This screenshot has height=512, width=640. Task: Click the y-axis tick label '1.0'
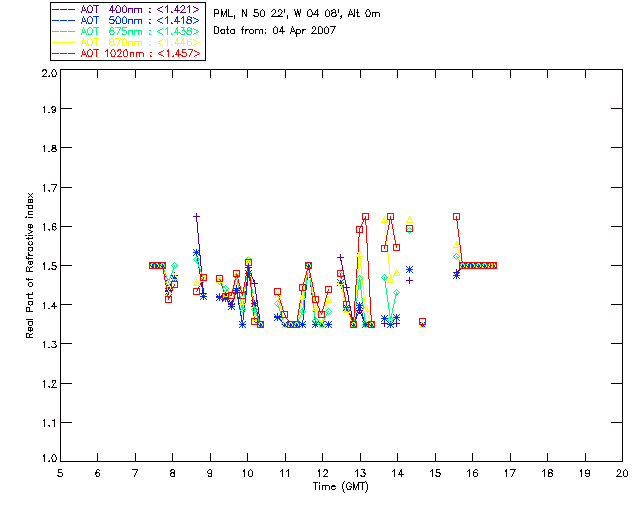click(49, 458)
